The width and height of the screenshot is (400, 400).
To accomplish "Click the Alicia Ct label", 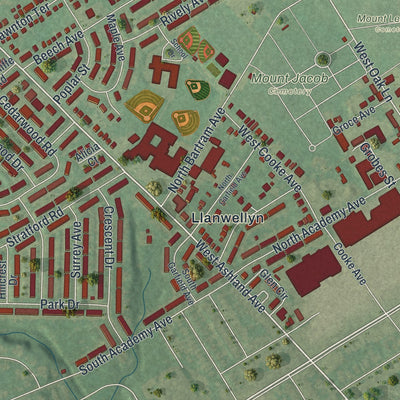I will [x=88, y=155].
